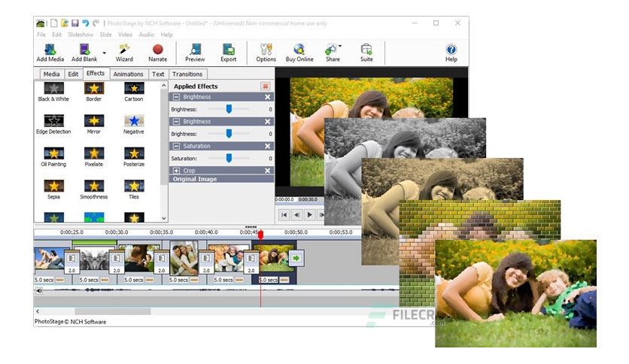The image size is (629, 364).
Task: Switch to the Edit tab
Action: pyautogui.click(x=73, y=74)
